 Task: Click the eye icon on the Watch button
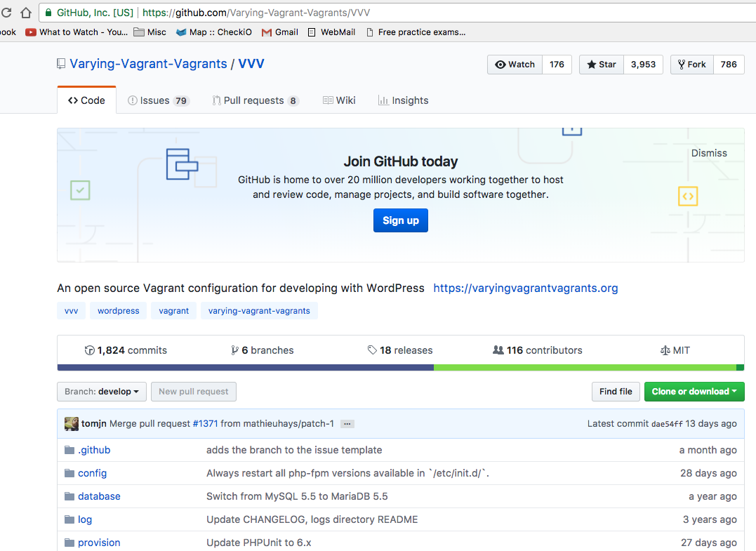(500, 64)
